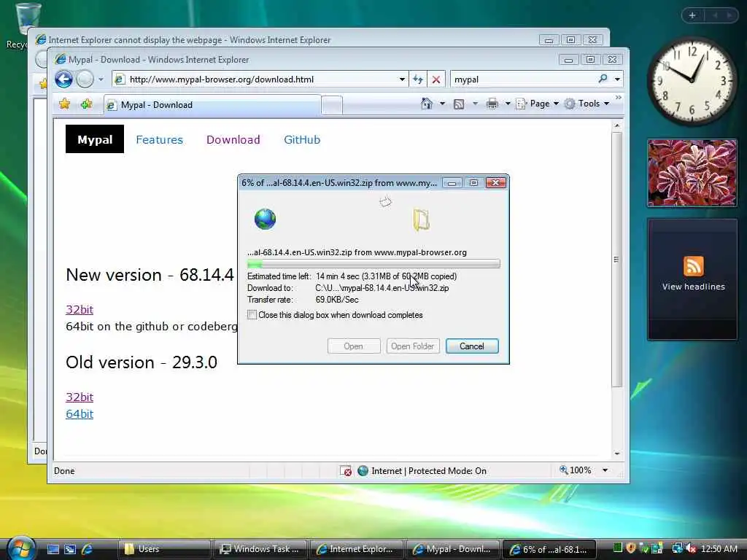This screenshot has width=747, height=560.
Task: Launch Internet Explorer from quick launch
Action: tap(88, 550)
